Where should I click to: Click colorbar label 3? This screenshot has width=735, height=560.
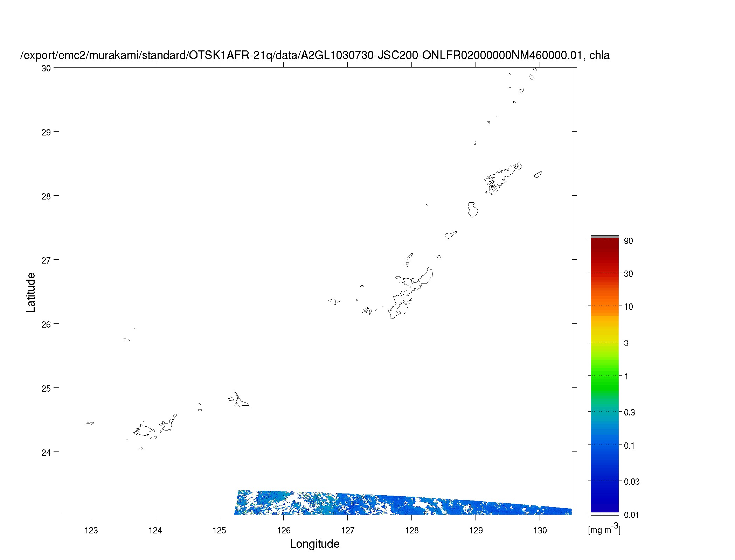626,343
